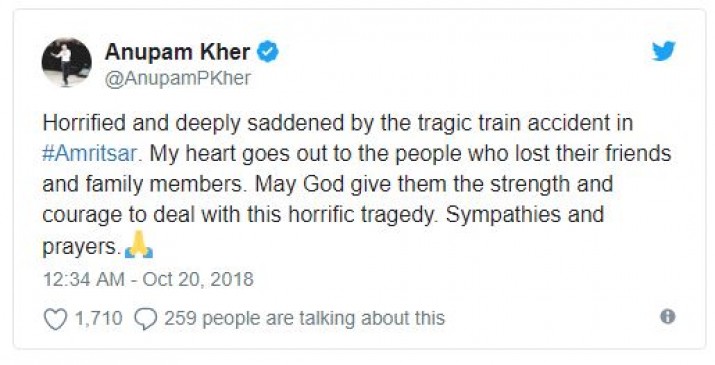The width and height of the screenshot is (715, 365).
Task: Click the blue verified badge
Action: coord(268,52)
